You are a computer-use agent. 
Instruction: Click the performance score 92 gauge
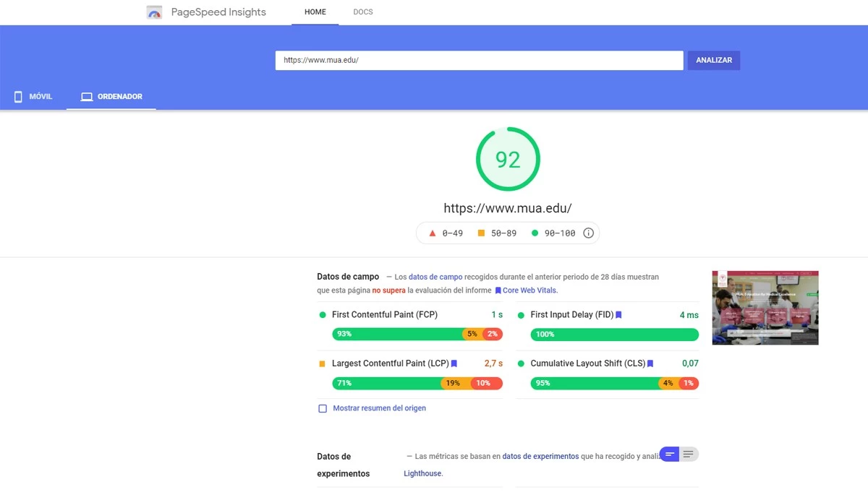pos(508,160)
